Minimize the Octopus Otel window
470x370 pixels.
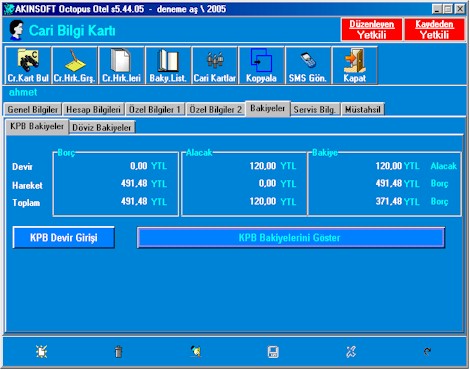(437, 9)
